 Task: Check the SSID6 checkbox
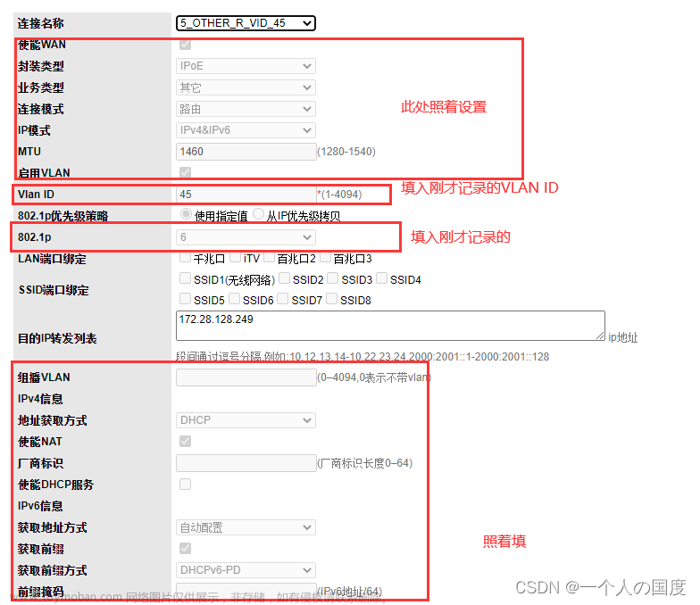pos(234,298)
